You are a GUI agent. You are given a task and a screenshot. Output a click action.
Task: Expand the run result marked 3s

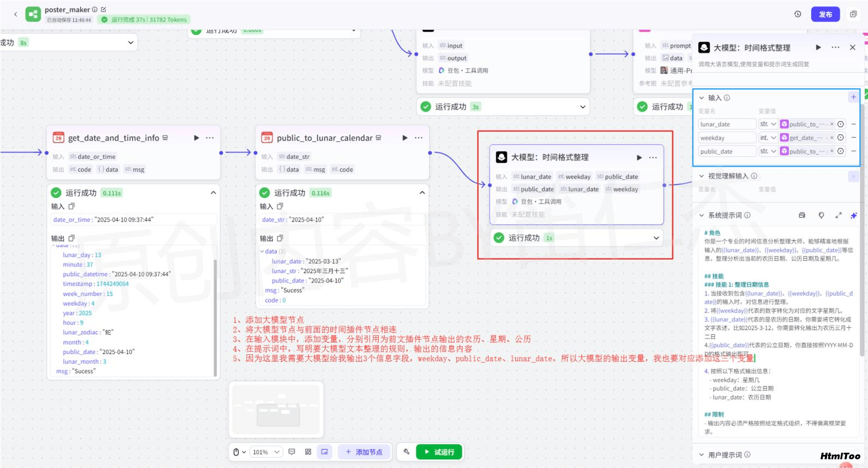(x=582, y=106)
